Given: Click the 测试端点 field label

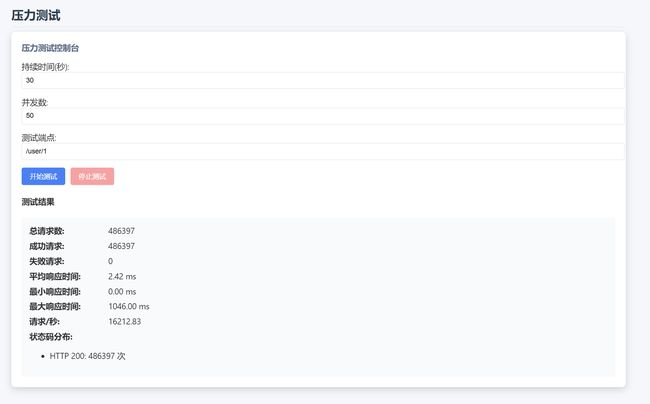Looking at the screenshot, I should pos(39,138).
